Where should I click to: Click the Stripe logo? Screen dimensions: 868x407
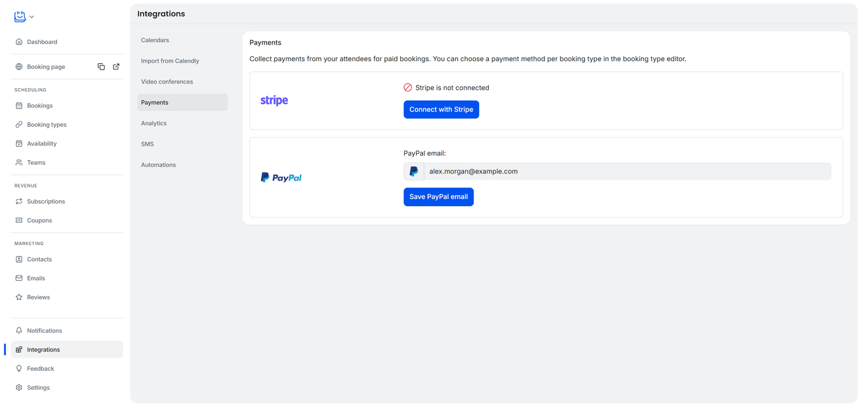click(x=274, y=101)
